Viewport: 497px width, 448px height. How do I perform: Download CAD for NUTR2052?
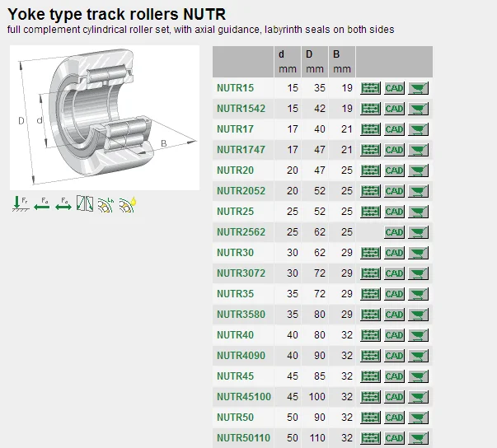click(394, 191)
